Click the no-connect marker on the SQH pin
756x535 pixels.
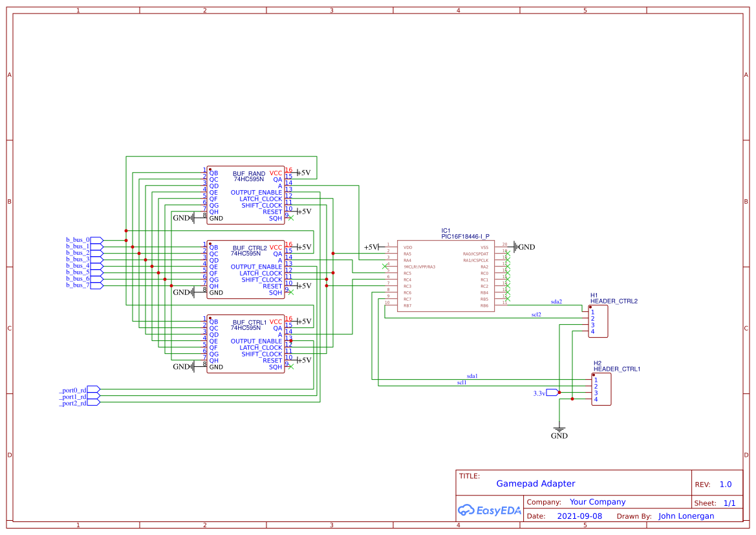[290, 219]
